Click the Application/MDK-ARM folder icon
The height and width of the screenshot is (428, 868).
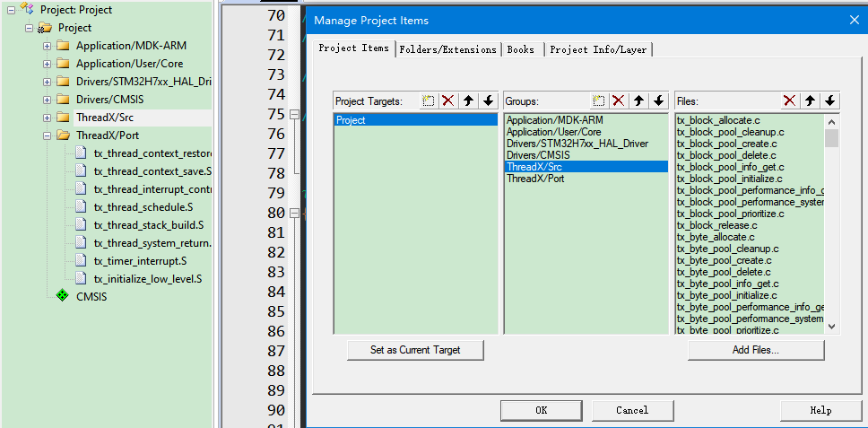63,46
